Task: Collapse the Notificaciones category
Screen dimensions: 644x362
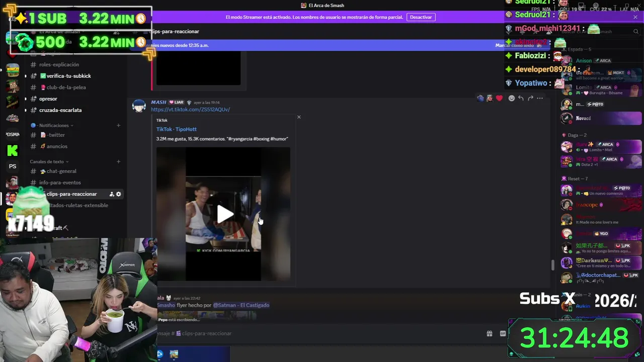Action: pyautogui.click(x=52, y=125)
